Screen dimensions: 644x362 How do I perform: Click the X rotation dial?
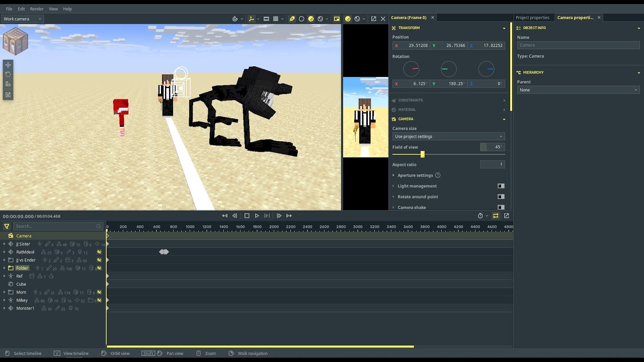(x=412, y=69)
